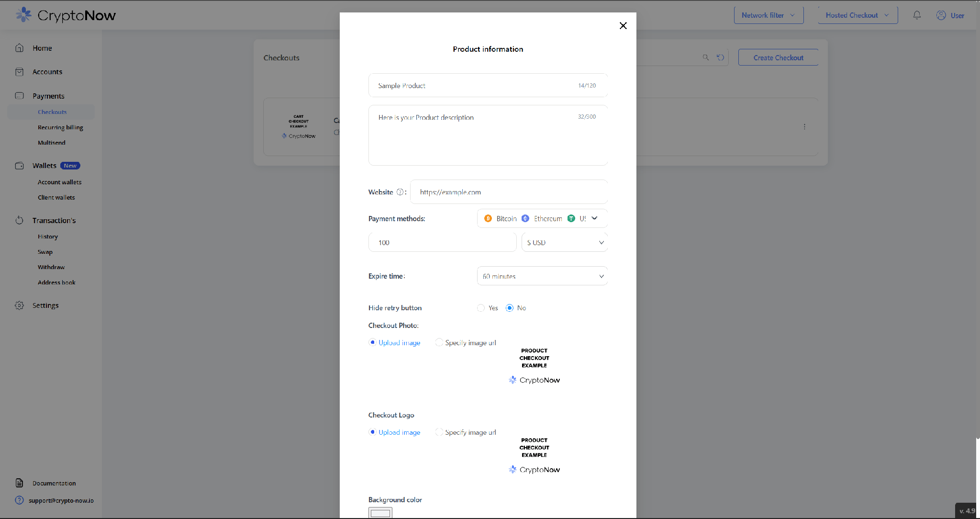Screen dimensions: 980x519
Task: Click the Product description text area
Action: click(x=488, y=135)
